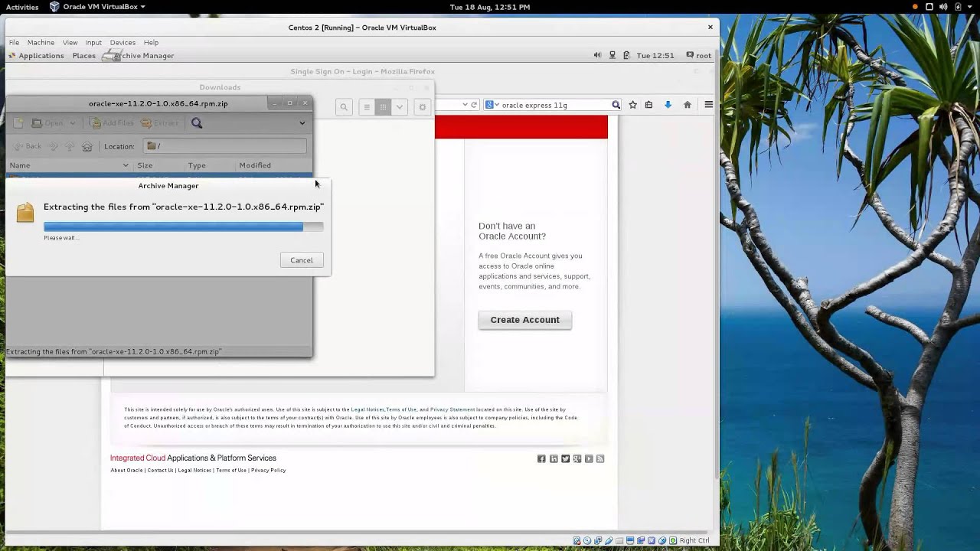Open the gear settings in Downloads window
This screenshot has height=551, width=980.
tap(422, 107)
